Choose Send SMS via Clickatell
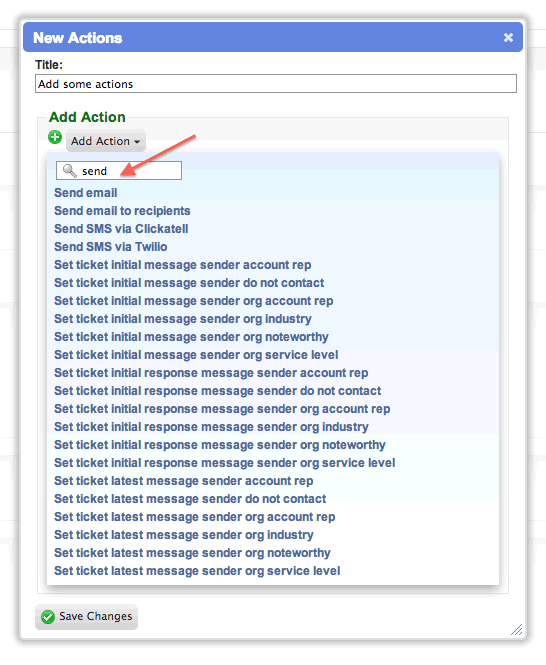Screen dimensions: 546x665 point(121,229)
